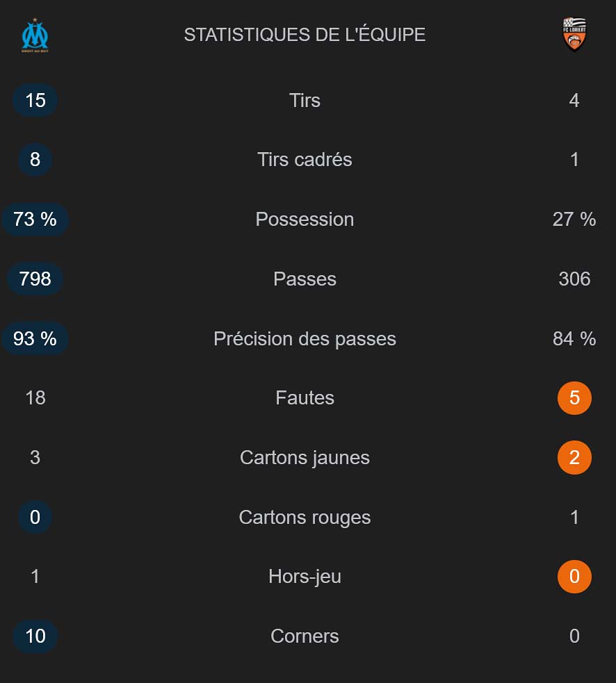Click Marseille's 18 fouls value
This screenshot has width=616, height=683.
pos(35,397)
